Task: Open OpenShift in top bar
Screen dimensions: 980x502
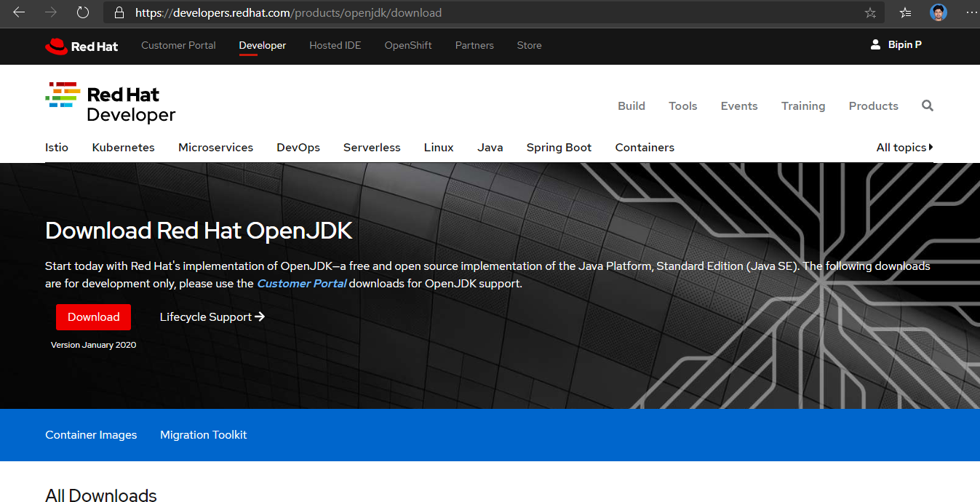Action: pyautogui.click(x=408, y=45)
